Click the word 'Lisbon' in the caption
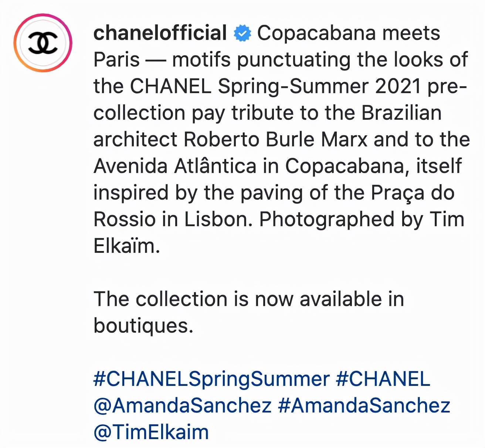The height and width of the screenshot is (448, 485). [x=218, y=220]
